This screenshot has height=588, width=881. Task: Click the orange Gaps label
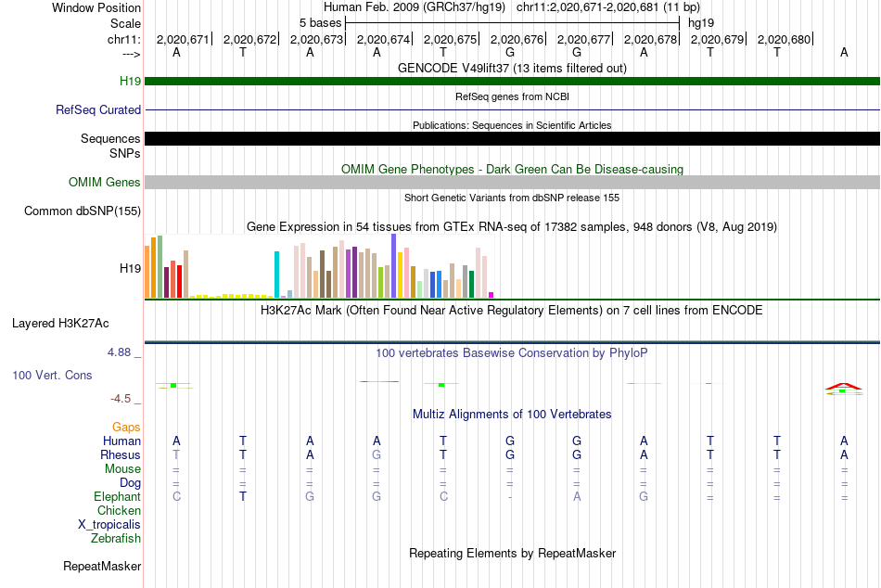pos(126,428)
